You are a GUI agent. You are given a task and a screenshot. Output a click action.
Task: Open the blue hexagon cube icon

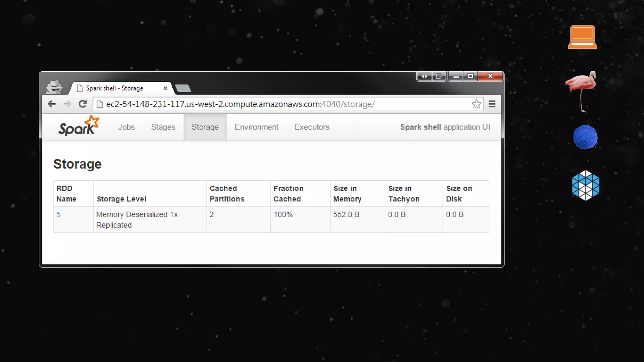pos(586,185)
